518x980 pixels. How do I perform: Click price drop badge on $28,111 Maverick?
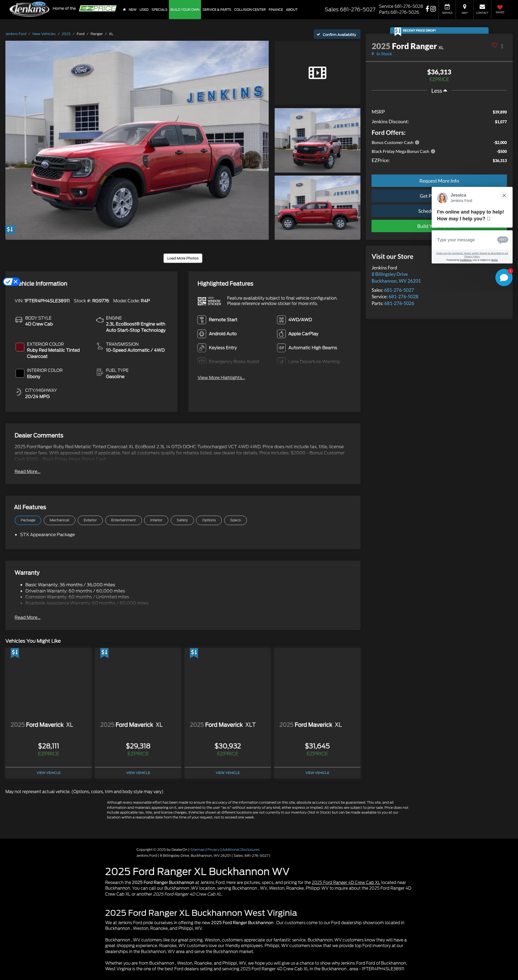[x=15, y=653]
